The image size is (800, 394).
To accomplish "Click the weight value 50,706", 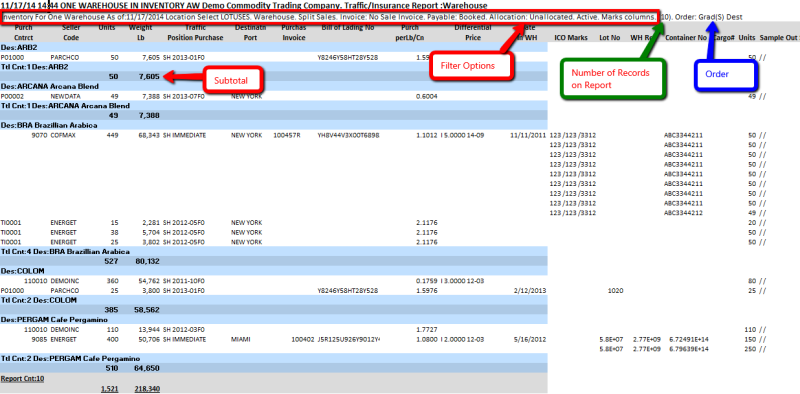I will [149, 339].
